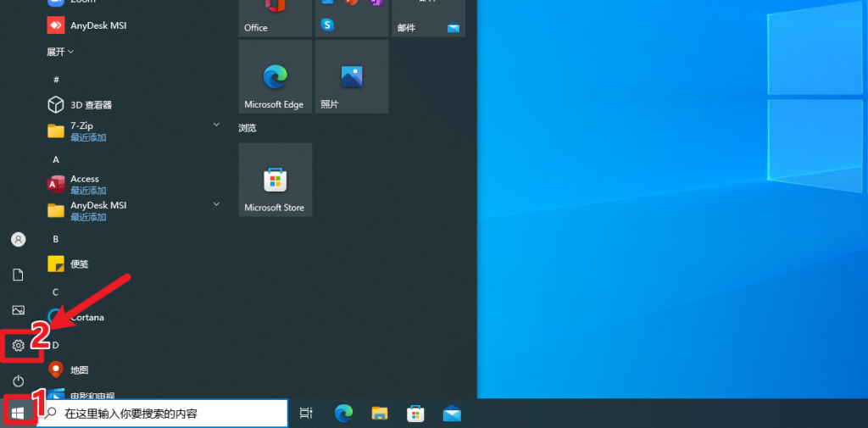Launch File Explorer from the taskbar

click(380, 414)
